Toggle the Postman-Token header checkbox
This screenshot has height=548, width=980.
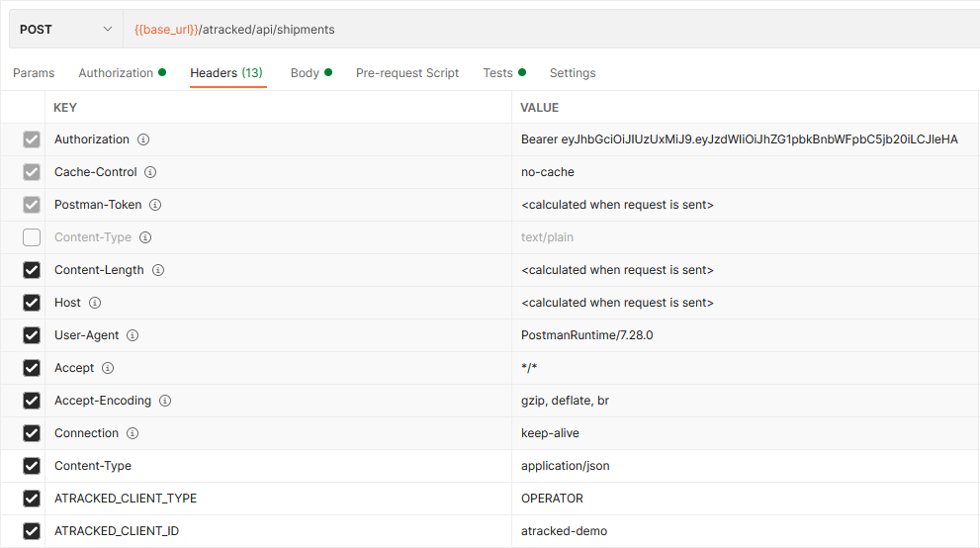point(32,205)
